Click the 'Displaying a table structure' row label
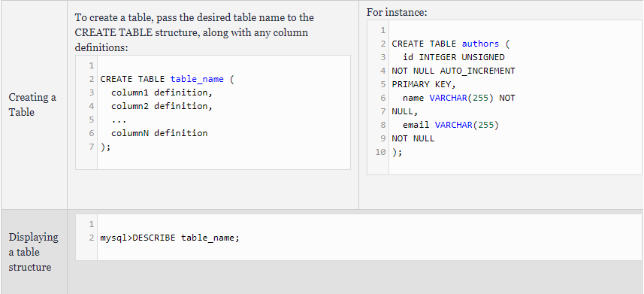644x294 pixels. click(x=33, y=252)
